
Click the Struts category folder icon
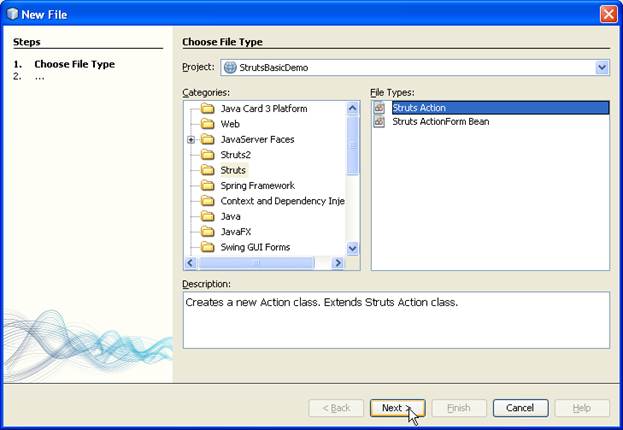207,170
